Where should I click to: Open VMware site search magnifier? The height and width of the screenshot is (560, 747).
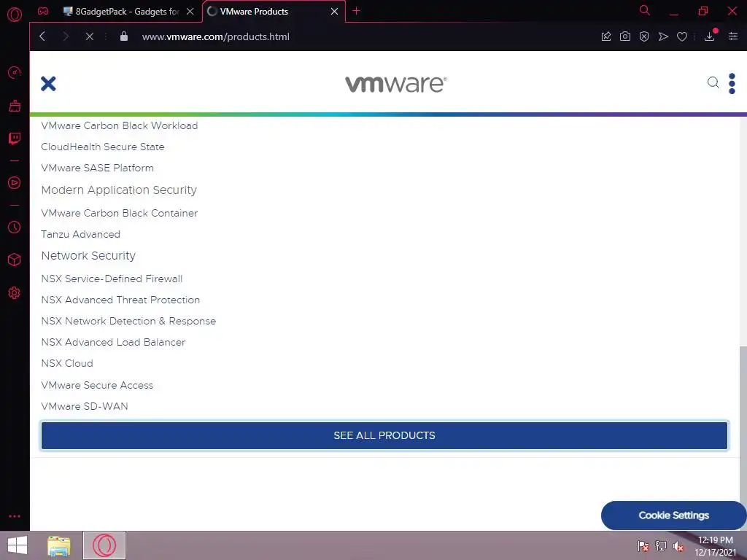coord(713,83)
